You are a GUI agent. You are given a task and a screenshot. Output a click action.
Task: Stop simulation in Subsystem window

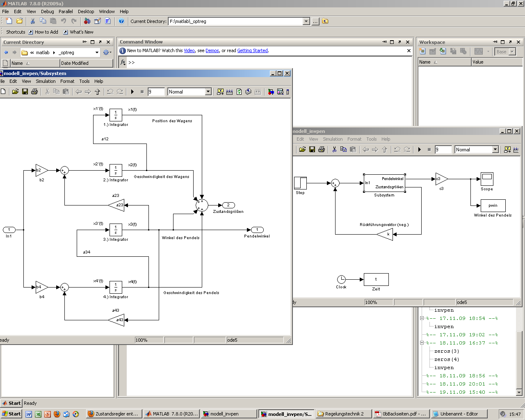coord(142,91)
